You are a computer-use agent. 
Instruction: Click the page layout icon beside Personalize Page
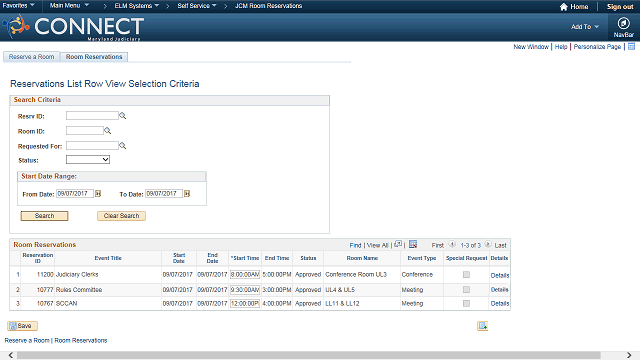tap(631, 47)
